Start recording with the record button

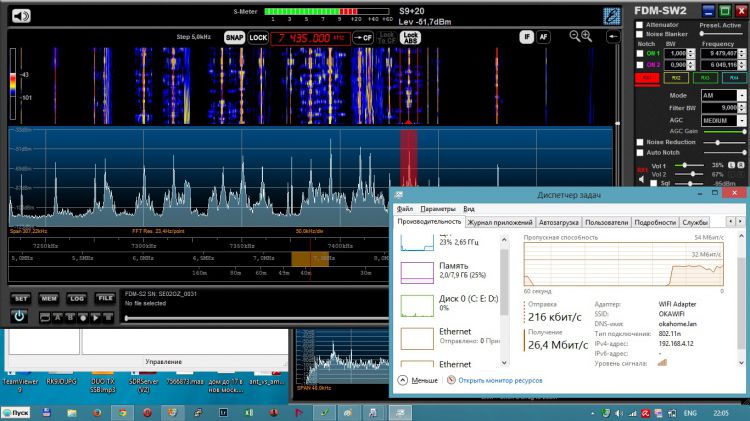pyautogui.click(x=83, y=317)
